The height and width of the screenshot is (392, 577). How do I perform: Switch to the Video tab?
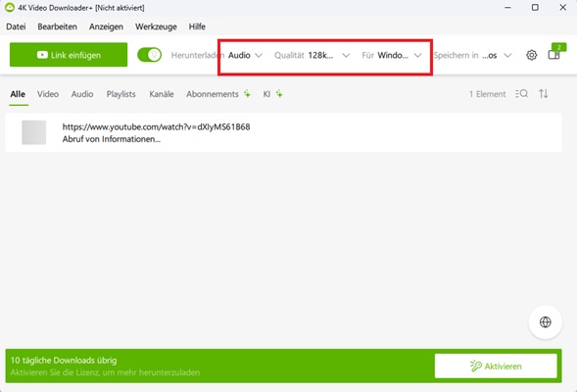(48, 94)
